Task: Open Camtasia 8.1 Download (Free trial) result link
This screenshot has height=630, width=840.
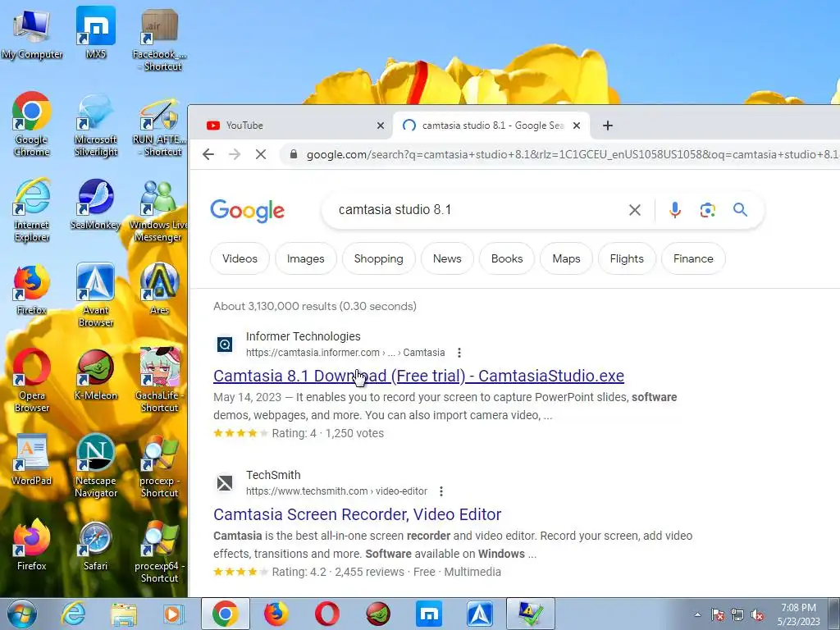Action: [418, 376]
